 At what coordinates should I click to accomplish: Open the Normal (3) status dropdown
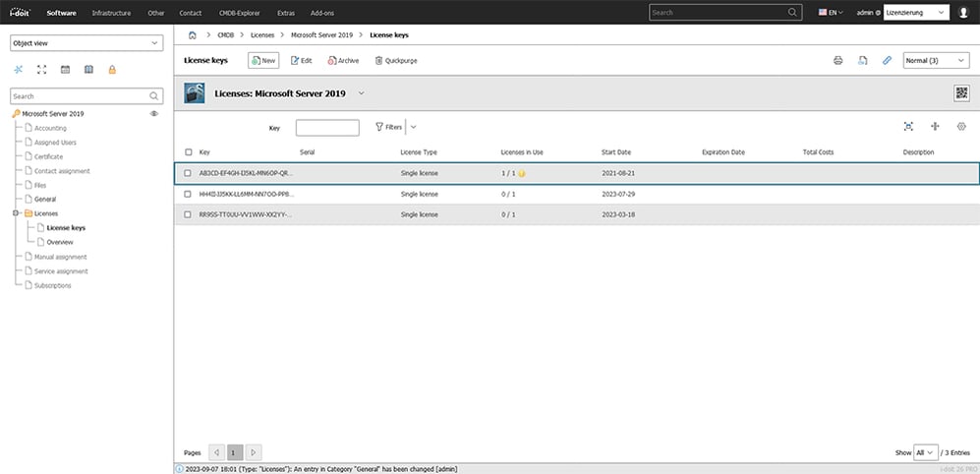coord(936,61)
